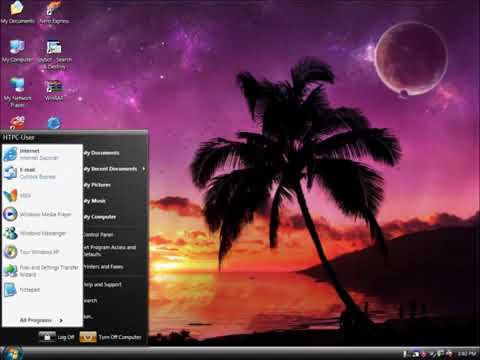Image resolution: width=480 pixels, height=360 pixels.
Task: Start Windows Media Player from Start menu
Action: click(42, 214)
